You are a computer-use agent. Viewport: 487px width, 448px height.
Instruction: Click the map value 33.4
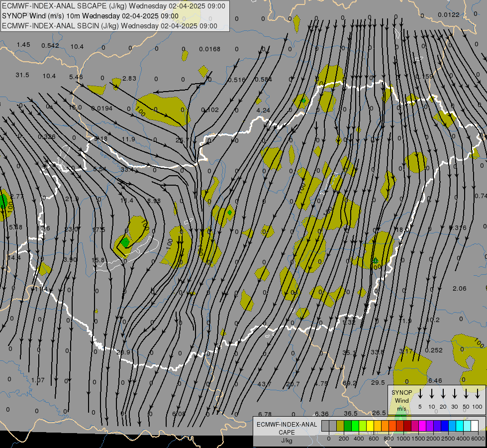(x=127, y=170)
